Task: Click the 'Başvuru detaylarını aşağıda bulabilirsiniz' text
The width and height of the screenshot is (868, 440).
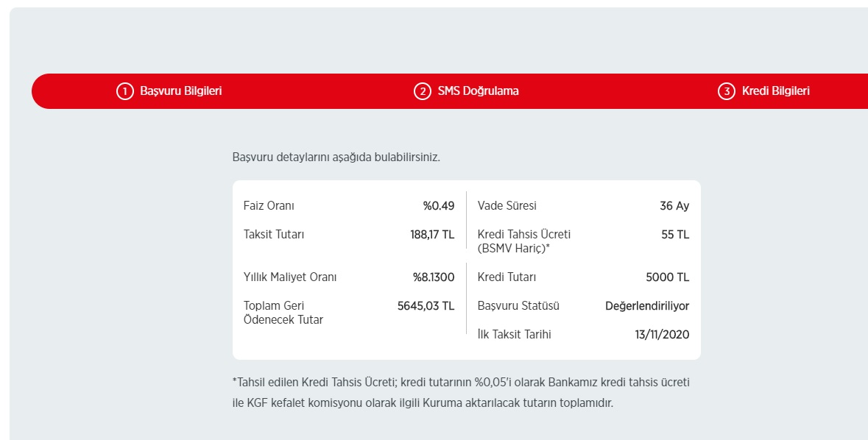Action: pyautogui.click(x=336, y=157)
